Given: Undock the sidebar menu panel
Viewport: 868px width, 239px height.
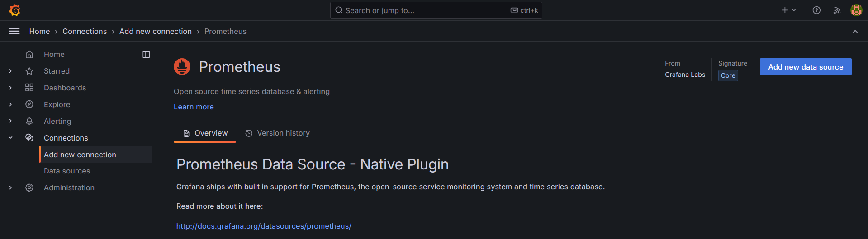Looking at the screenshot, I should 146,54.
